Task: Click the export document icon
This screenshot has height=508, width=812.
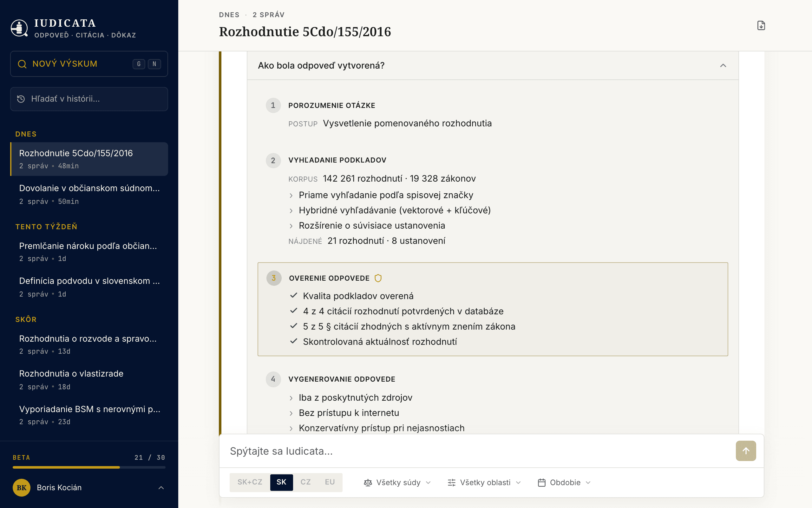Action: coord(761,25)
